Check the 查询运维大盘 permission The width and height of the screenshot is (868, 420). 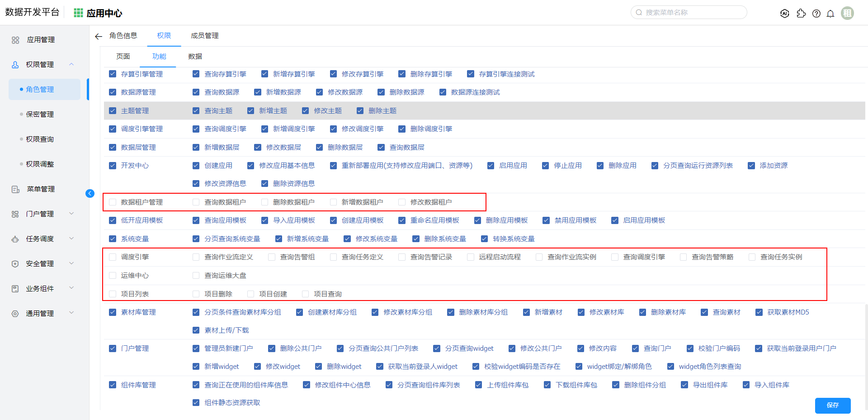pyautogui.click(x=196, y=276)
